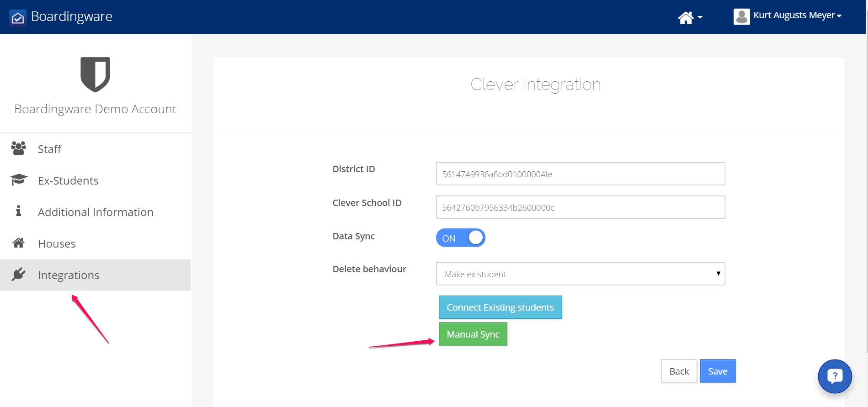Click the Data Sync label
The image size is (868, 407).
pyautogui.click(x=353, y=236)
